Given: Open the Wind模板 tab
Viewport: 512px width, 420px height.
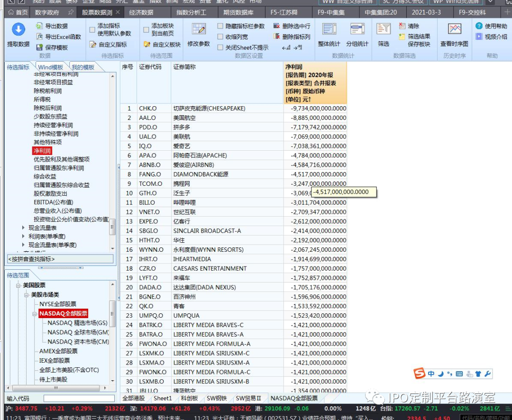Looking at the screenshot, I should [x=51, y=67].
